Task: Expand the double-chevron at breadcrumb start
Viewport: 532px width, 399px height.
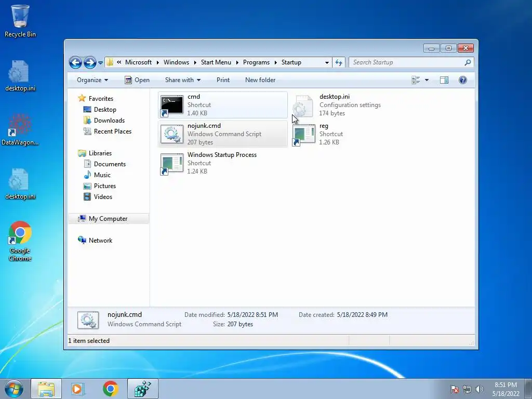Action: 119,62
